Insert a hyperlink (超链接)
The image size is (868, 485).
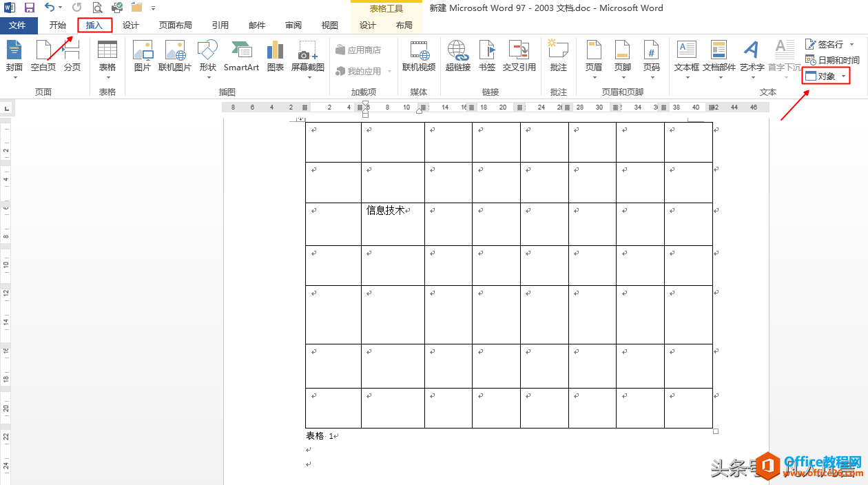pos(458,56)
